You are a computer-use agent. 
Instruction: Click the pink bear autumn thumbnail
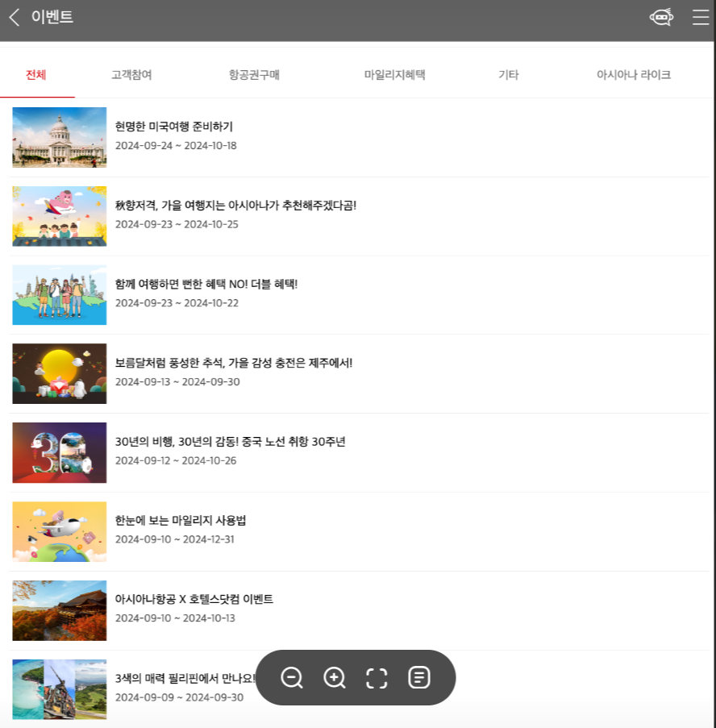coord(60,216)
